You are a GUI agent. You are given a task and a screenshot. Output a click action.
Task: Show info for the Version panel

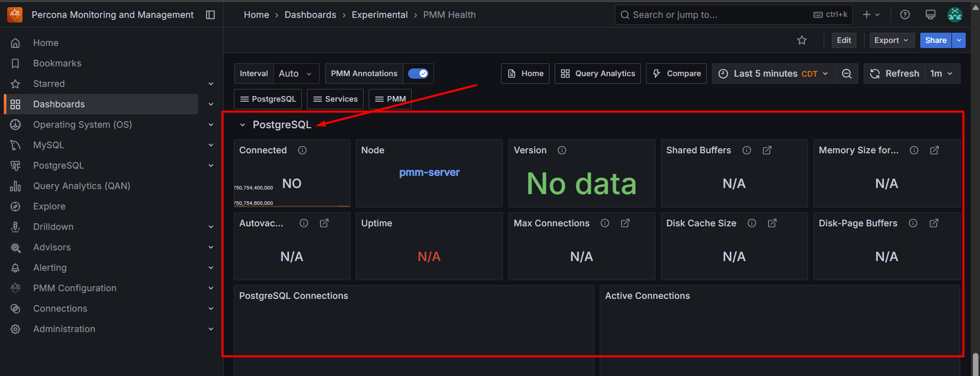[x=562, y=150]
